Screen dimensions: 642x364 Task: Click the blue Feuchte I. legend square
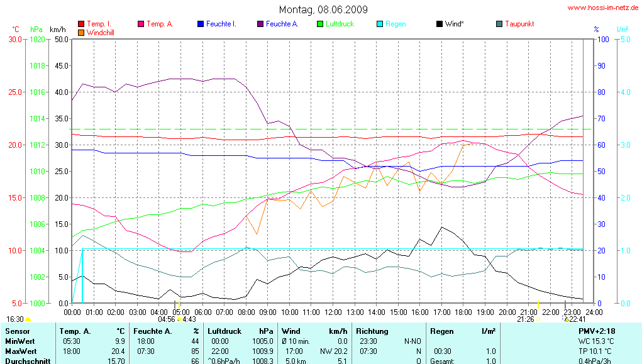201,24
